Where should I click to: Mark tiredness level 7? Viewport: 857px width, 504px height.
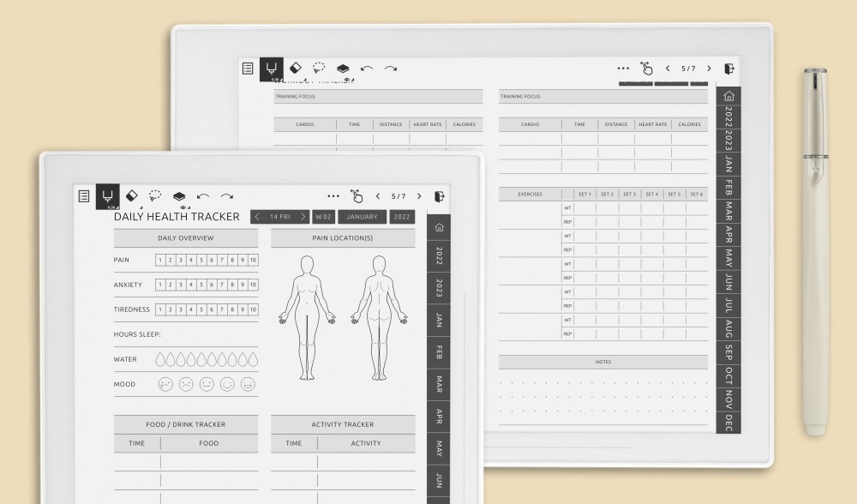pos(222,309)
